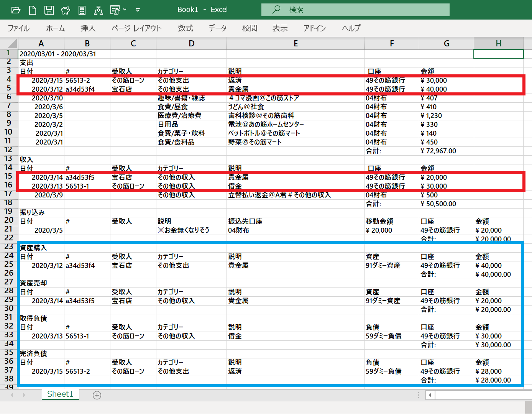Image resolution: width=532 pixels, height=414 pixels.
Task: Open the アドイン ribbon tab
Action: click(315, 28)
